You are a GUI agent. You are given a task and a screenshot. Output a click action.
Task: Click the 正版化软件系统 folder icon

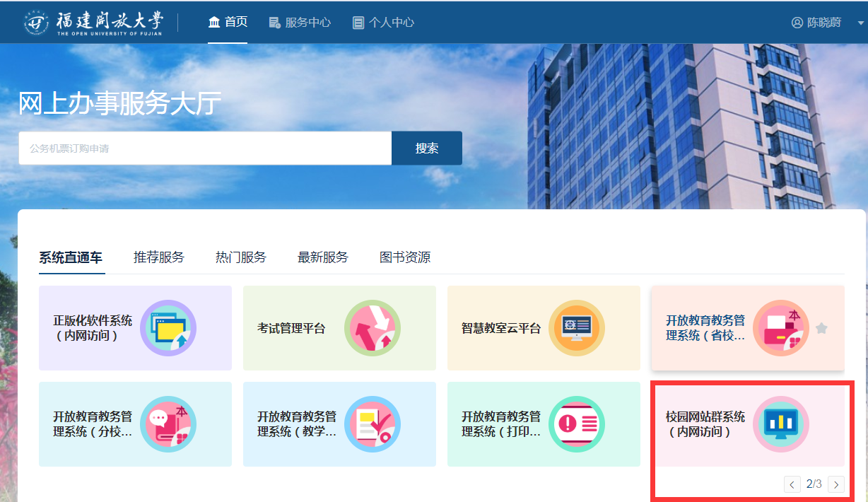[168, 328]
